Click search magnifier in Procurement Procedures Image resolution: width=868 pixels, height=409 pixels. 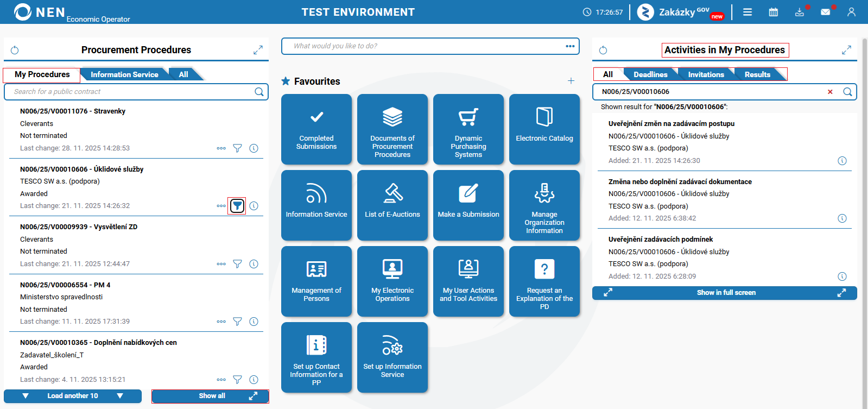coord(259,92)
